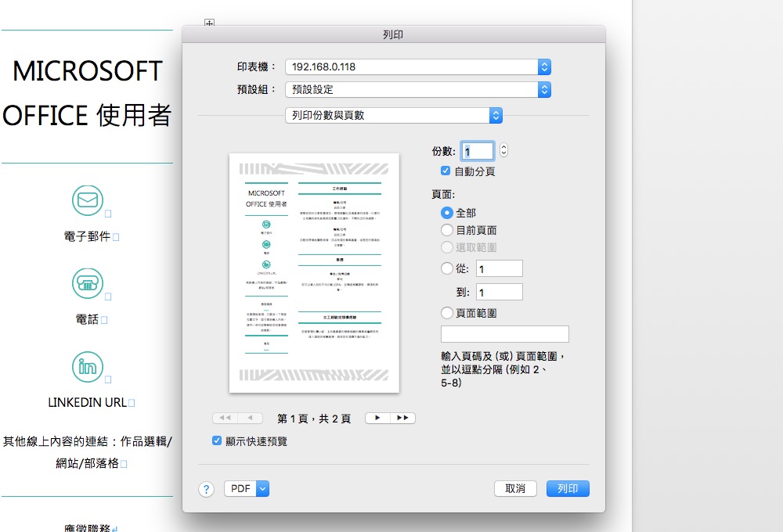783x532 pixels.
Task: Click the table move handle icon
Action: tap(208, 24)
